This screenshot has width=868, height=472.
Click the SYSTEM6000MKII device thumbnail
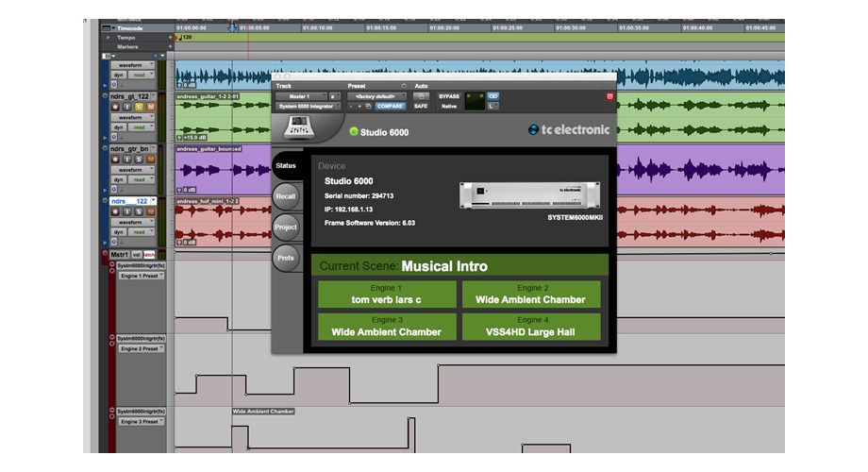pos(530,195)
